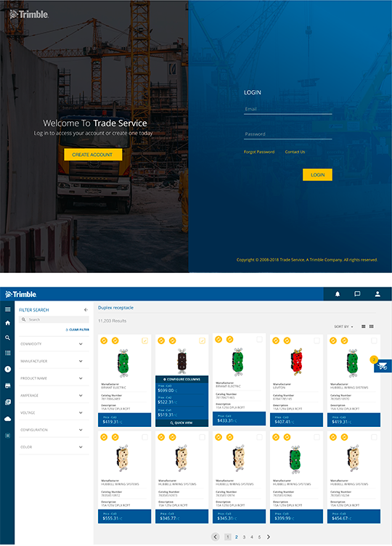The width and height of the screenshot is (392, 546).
Task: Open the sidebar dollar pricing icon
Action: 8,369
